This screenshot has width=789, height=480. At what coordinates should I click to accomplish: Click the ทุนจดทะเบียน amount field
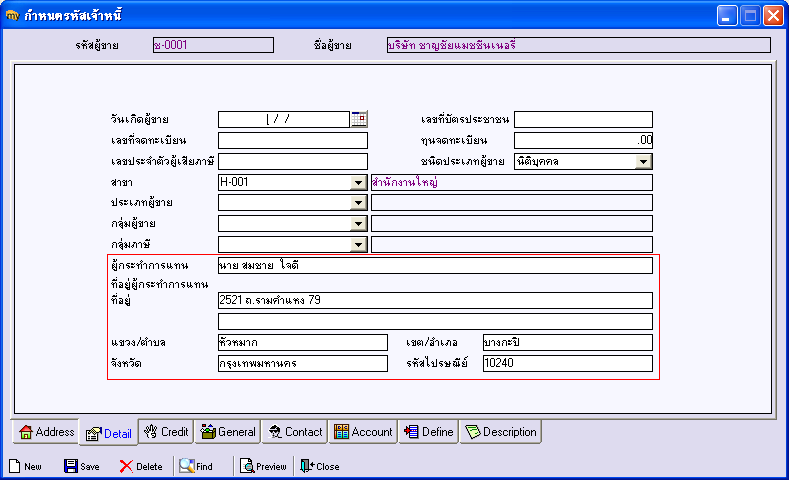(583, 140)
